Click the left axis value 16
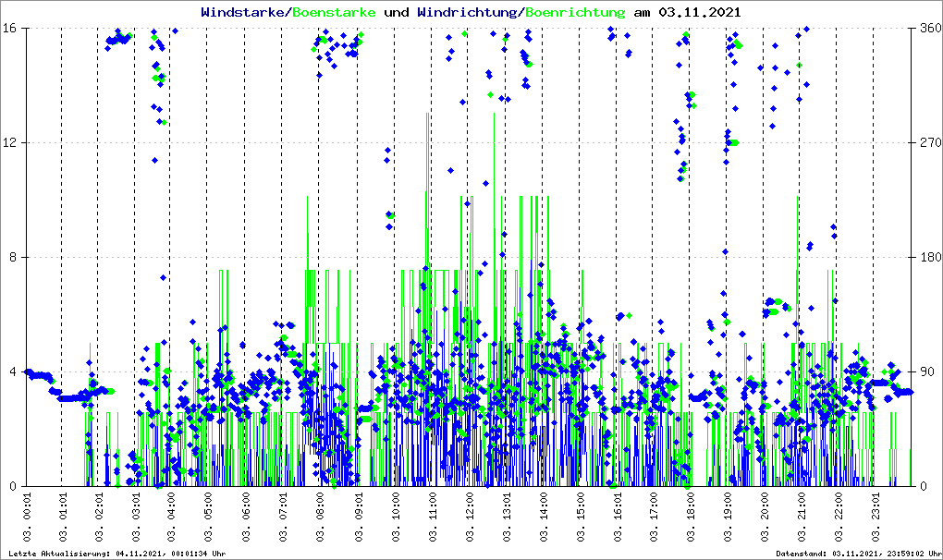The image size is (943, 560). click(x=16, y=29)
